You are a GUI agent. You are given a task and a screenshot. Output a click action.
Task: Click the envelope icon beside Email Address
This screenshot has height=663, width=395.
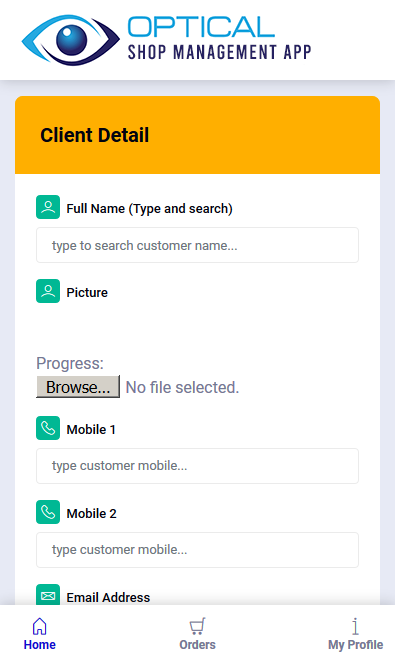48,595
